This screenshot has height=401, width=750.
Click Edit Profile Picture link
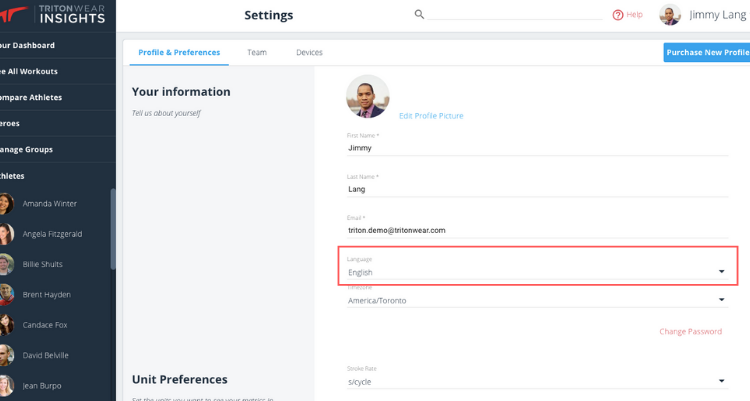coord(431,116)
